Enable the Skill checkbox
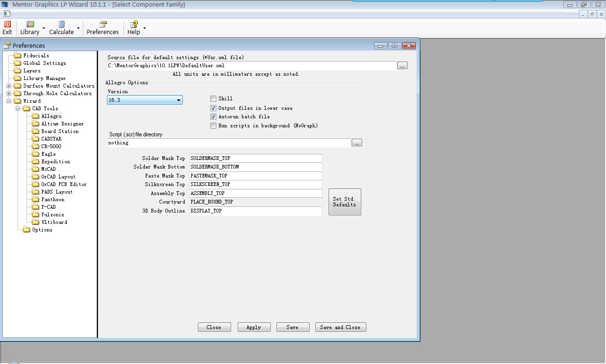This screenshot has height=364, width=606. 214,98
